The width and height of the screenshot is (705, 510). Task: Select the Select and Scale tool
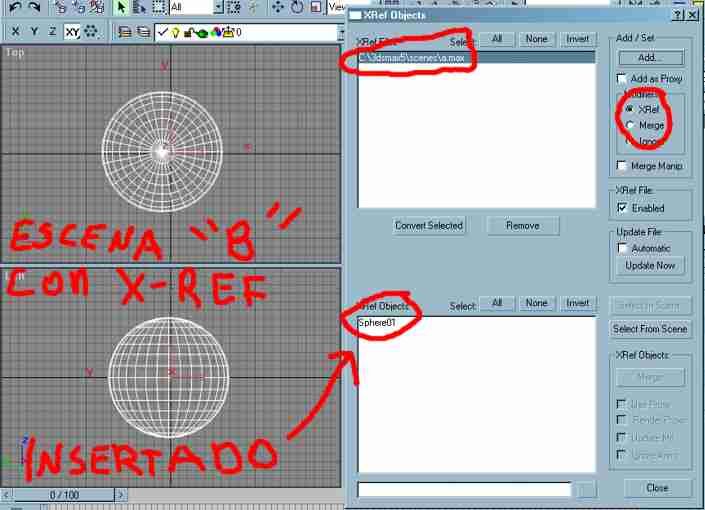pos(317,7)
